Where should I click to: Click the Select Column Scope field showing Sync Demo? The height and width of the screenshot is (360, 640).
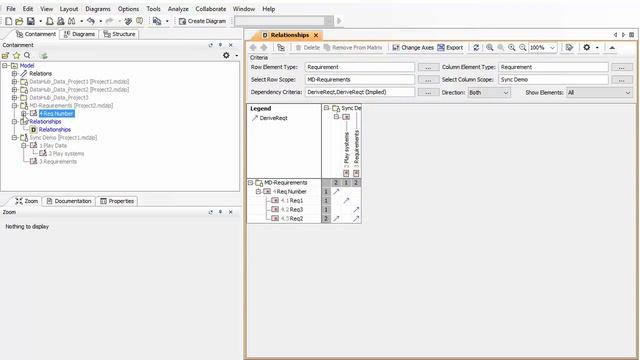click(x=553, y=80)
